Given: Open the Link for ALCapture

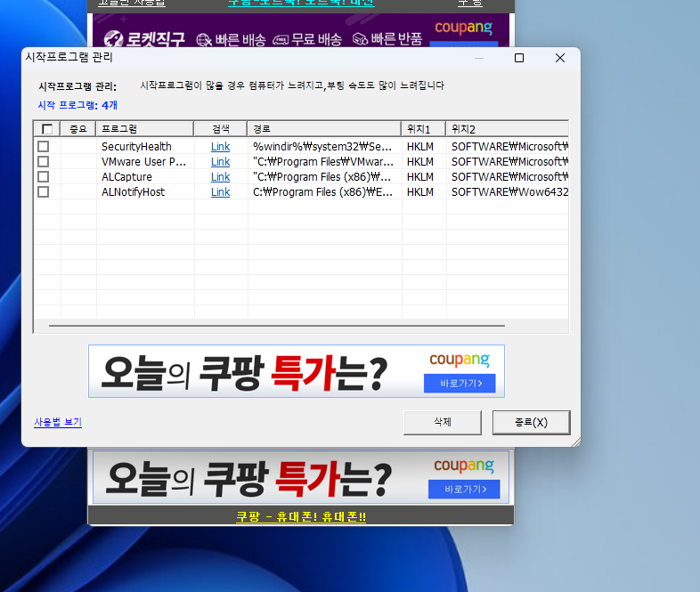Looking at the screenshot, I should click(x=221, y=176).
